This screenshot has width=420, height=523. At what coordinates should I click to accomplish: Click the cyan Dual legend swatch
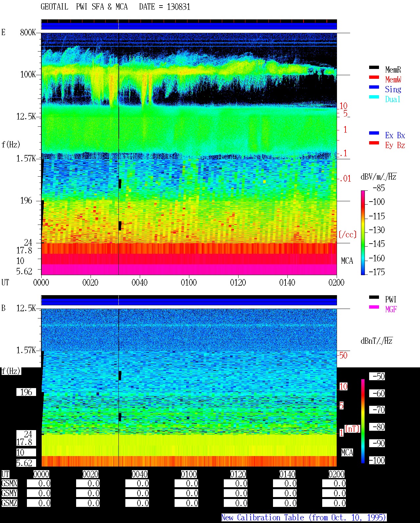click(x=374, y=97)
